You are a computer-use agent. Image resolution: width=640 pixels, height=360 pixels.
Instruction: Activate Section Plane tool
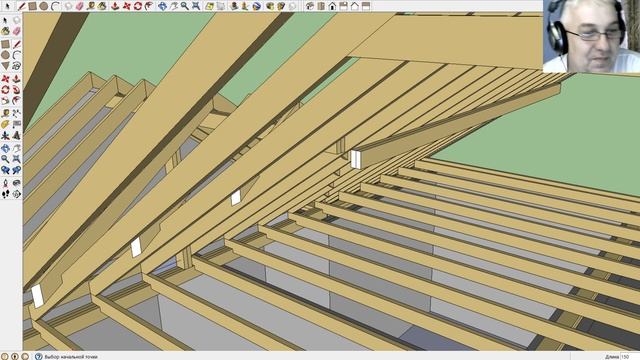[16, 193]
